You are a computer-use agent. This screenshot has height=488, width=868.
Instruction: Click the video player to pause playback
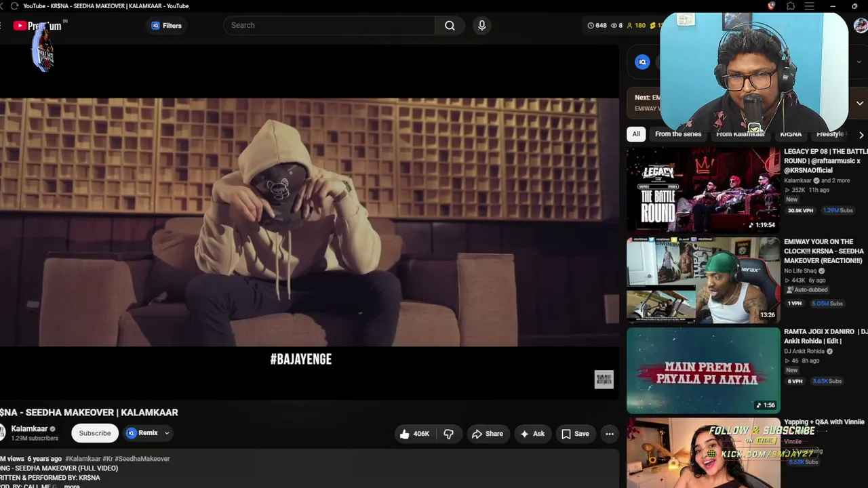click(309, 222)
